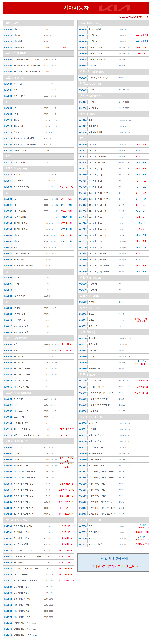
Task: Click the 카니발 차량 구매 안내 notice box
Action: (113, 562)
